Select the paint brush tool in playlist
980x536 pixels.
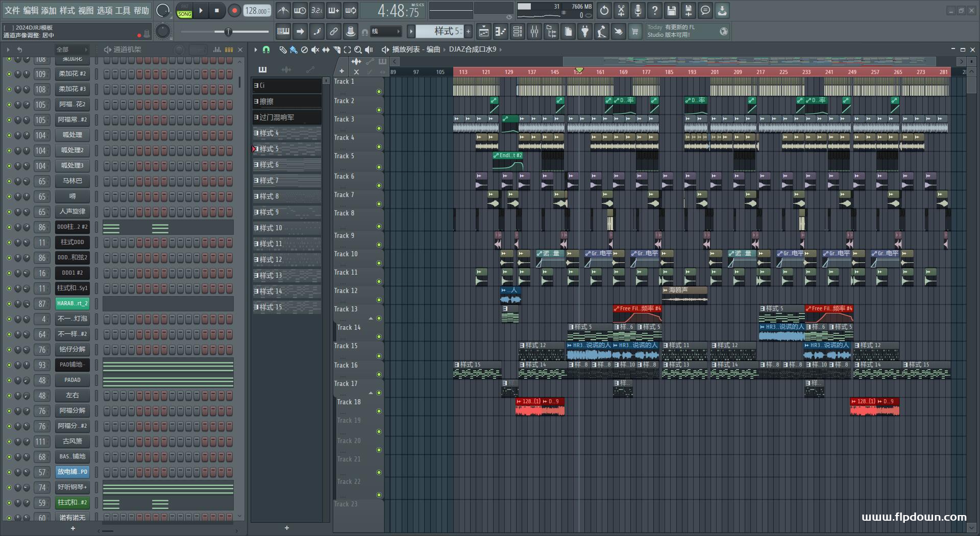tap(293, 50)
